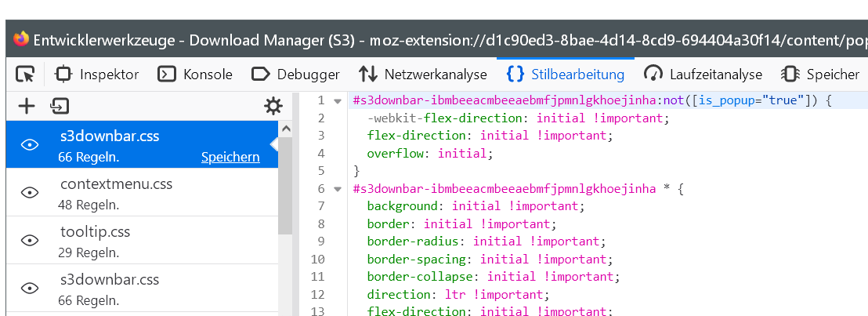Click the Speichern link
Image resolution: width=868 pixels, height=316 pixels.
click(x=230, y=158)
